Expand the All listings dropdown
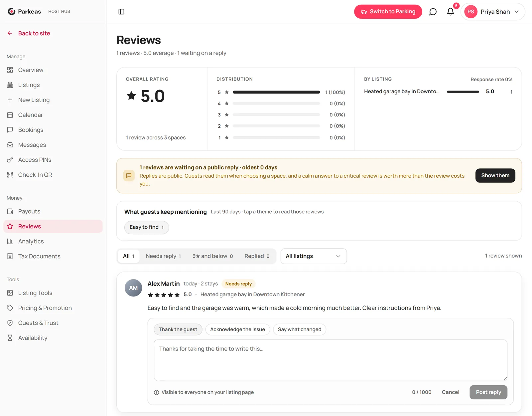The width and height of the screenshot is (532, 416). (314, 256)
